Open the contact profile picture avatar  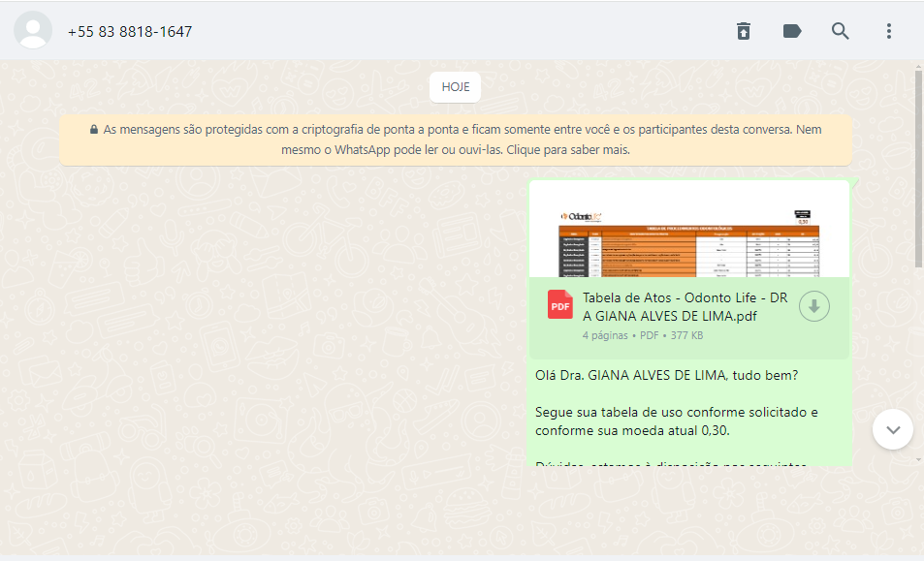[33, 30]
